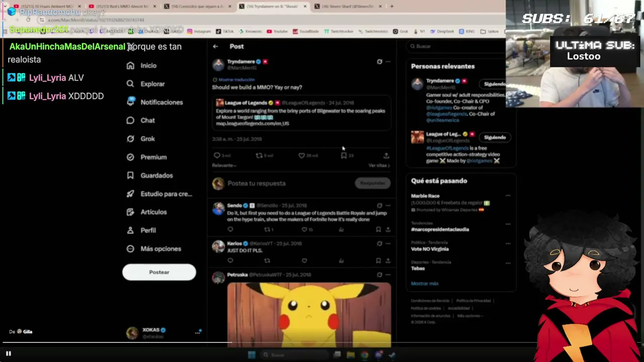View analytics for Sendo's reply

[x=341, y=230]
